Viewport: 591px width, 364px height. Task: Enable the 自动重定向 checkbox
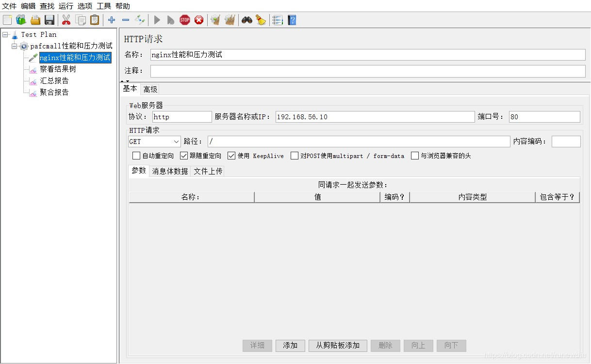[136, 156]
